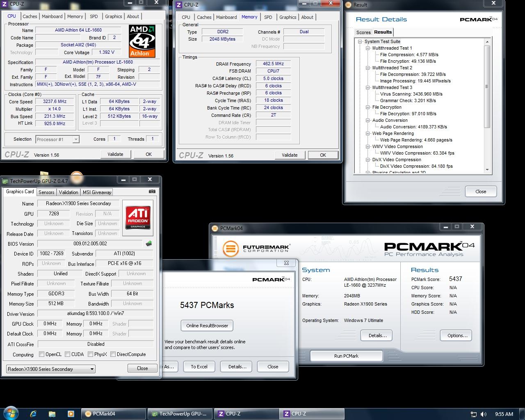Click the Details... button under System in PCMark04
Screen dimensions: 525x420
tap(377, 336)
